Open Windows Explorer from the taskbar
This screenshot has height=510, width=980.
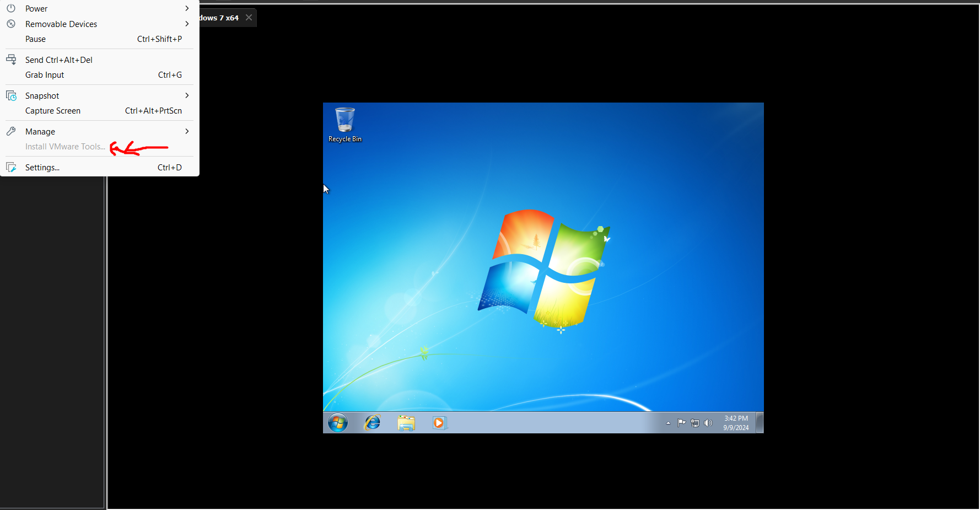pos(406,423)
